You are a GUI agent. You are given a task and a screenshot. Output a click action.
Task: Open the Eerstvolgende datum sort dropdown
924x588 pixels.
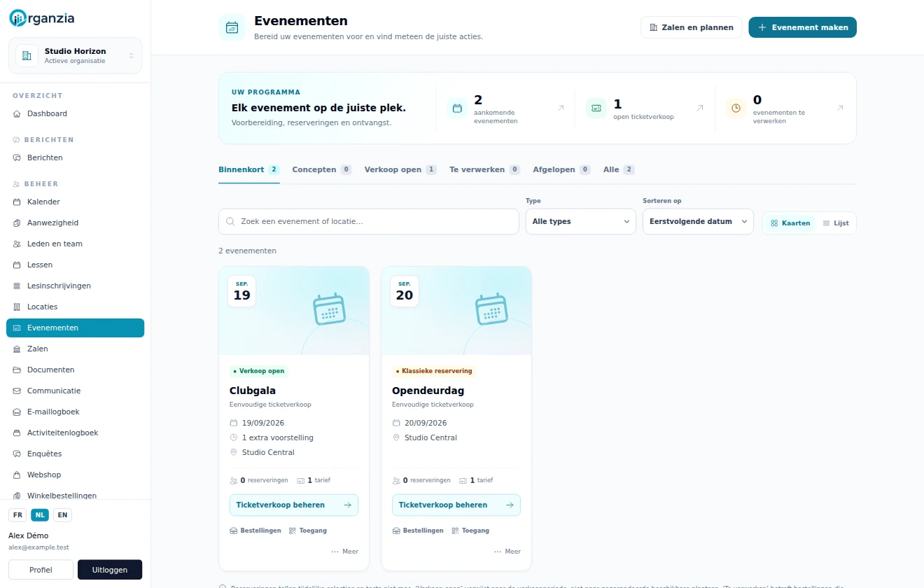pos(698,221)
